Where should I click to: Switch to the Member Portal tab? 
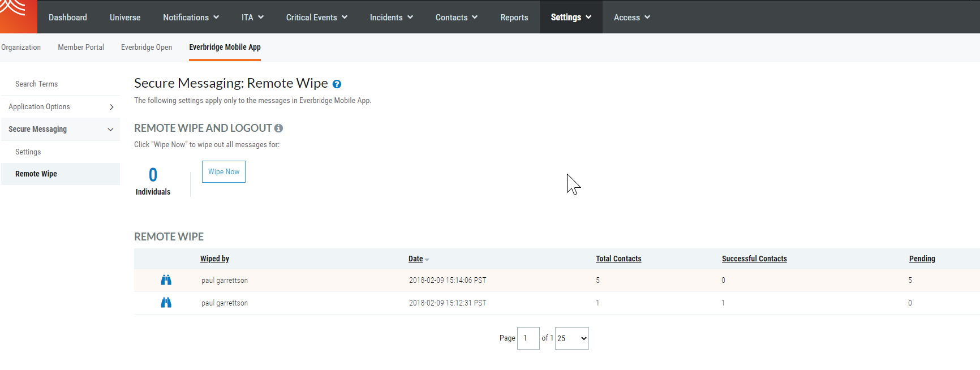(81, 48)
